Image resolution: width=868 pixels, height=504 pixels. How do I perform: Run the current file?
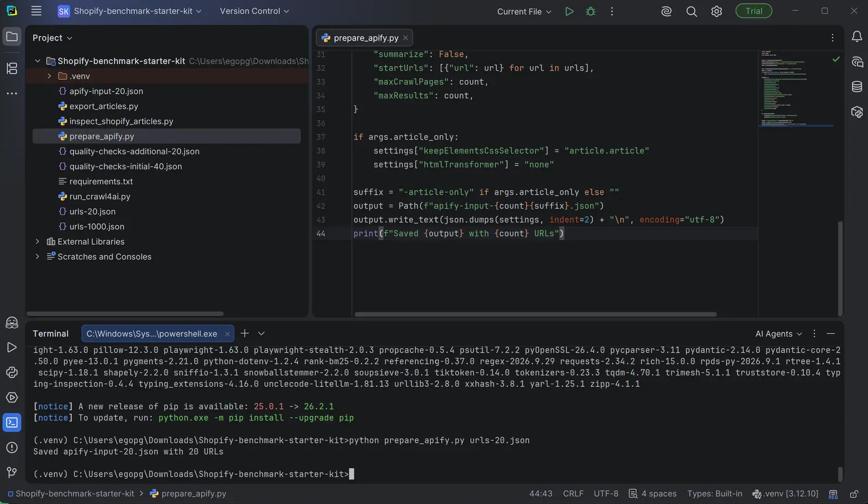(569, 11)
